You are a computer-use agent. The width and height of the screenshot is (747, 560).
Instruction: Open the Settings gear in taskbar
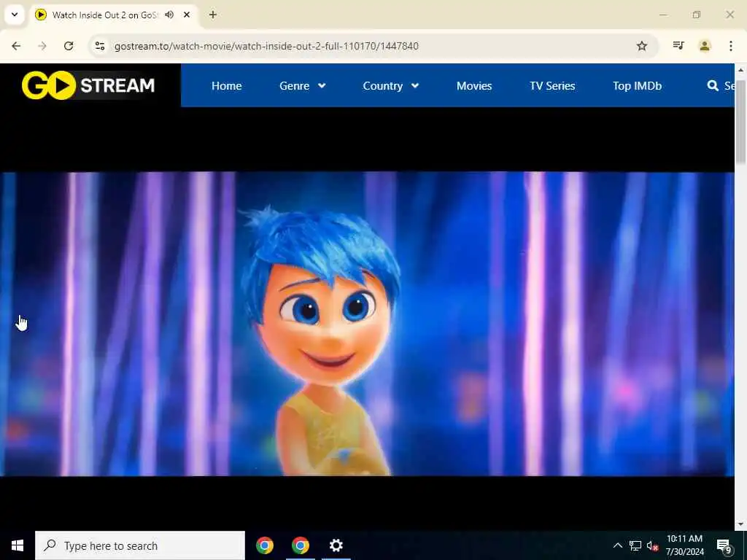pyautogui.click(x=336, y=545)
